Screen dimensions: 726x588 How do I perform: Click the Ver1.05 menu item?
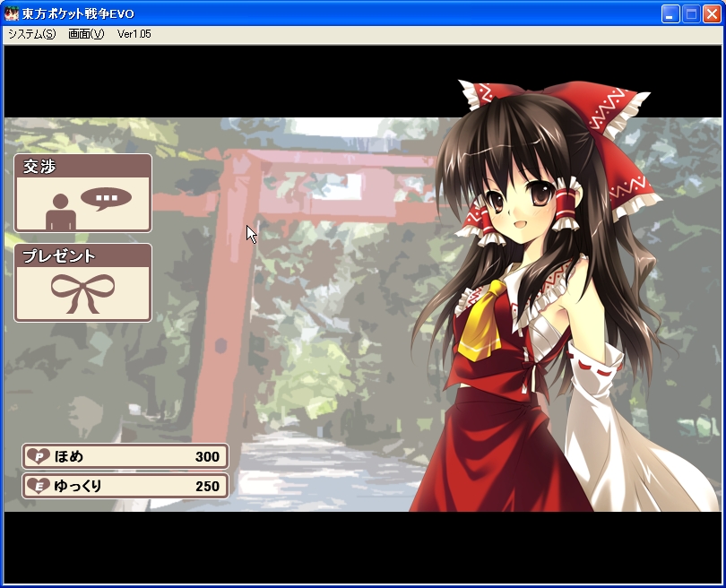[x=134, y=34]
